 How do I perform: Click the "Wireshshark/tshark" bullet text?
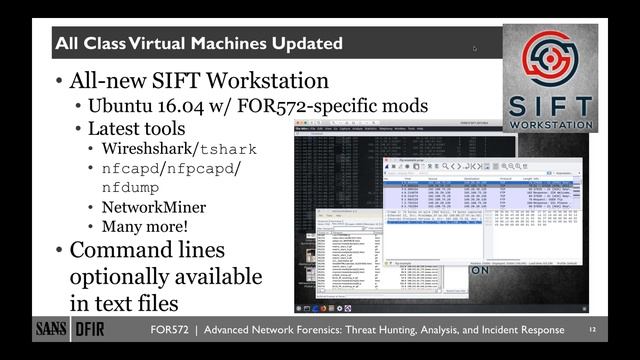(179, 149)
